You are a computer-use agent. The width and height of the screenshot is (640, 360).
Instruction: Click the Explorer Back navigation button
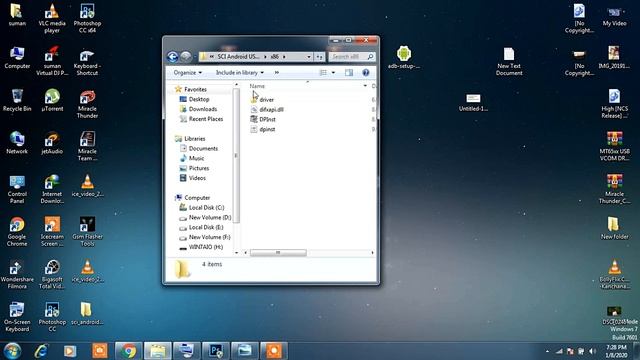(173, 57)
